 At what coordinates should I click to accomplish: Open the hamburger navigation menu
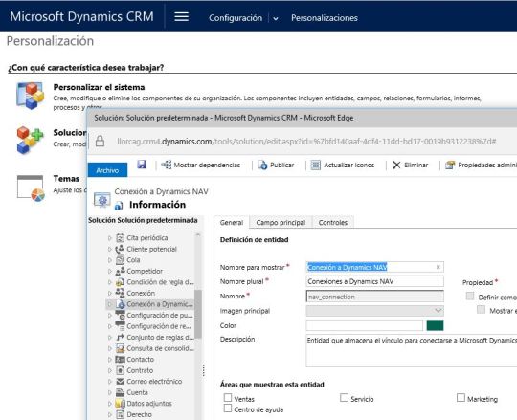click(181, 17)
